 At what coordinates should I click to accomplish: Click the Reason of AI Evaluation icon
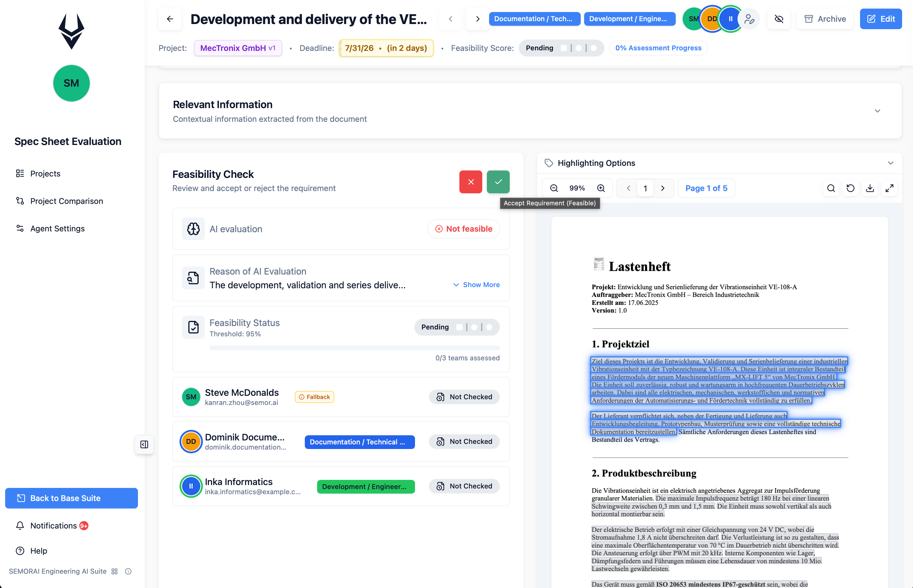[193, 278]
